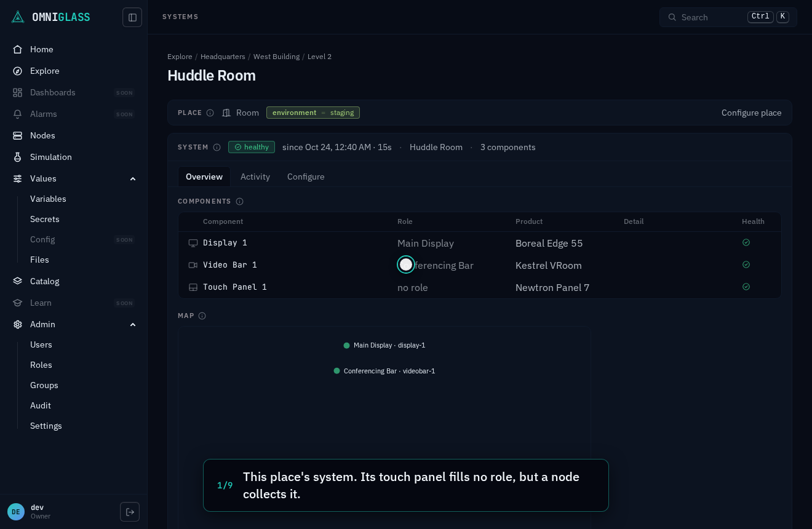The width and height of the screenshot is (812, 529).
Task: Click the OmniGlass logo icon
Action: tap(18, 17)
